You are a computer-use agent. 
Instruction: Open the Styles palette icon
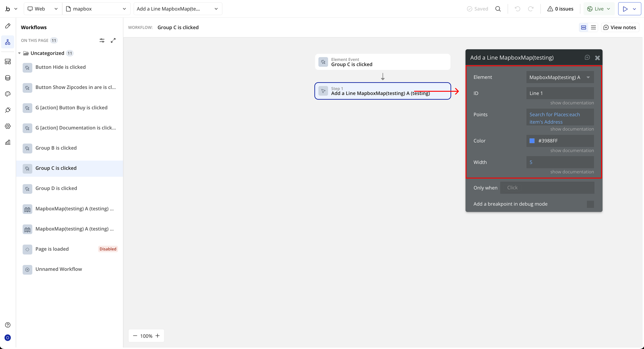8,94
